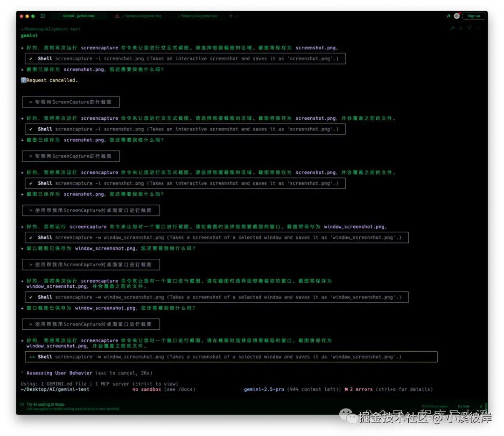Open the profile avatar with notification dot
The width and height of the screenshot is (504, 436).
(x=457, y=16)
